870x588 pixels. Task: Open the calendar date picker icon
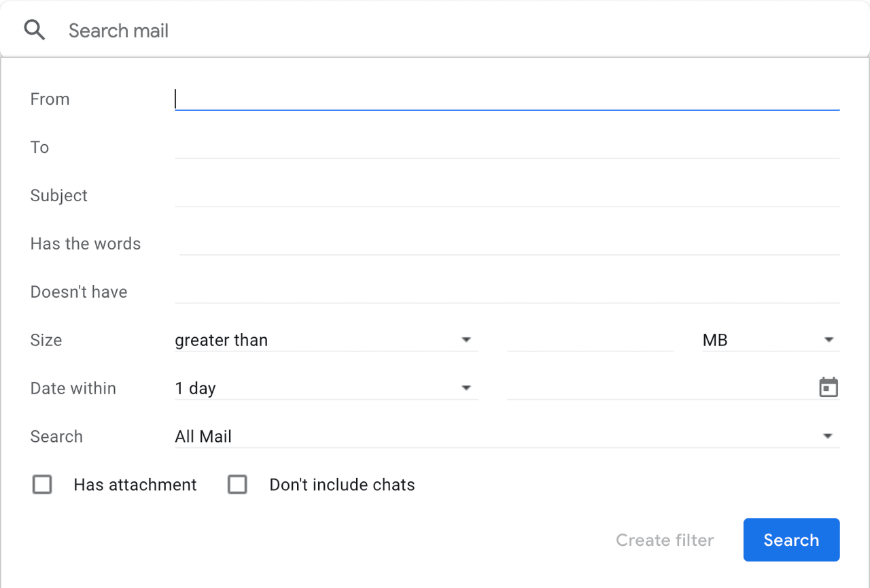pyautogui.click(x=829, y=387)
